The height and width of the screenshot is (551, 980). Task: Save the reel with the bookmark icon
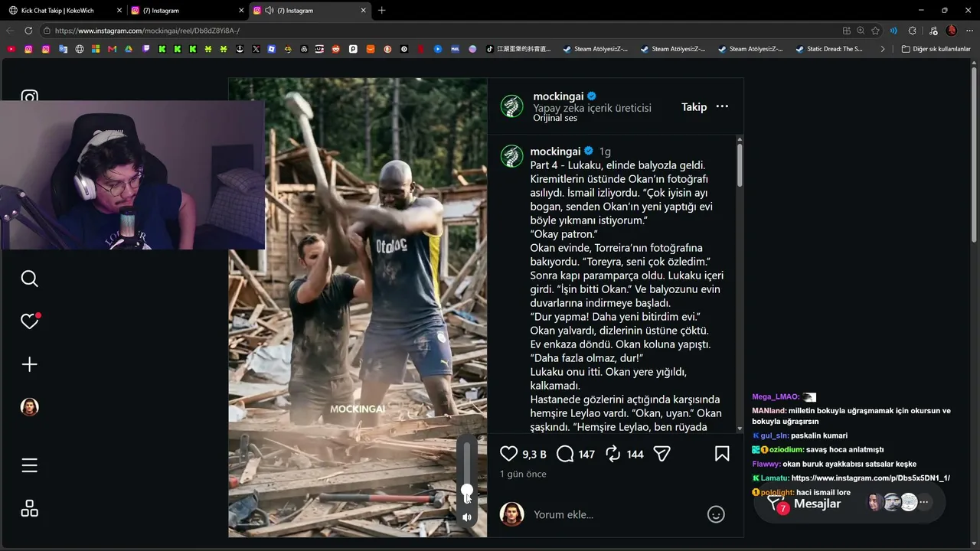pos(722,454)
